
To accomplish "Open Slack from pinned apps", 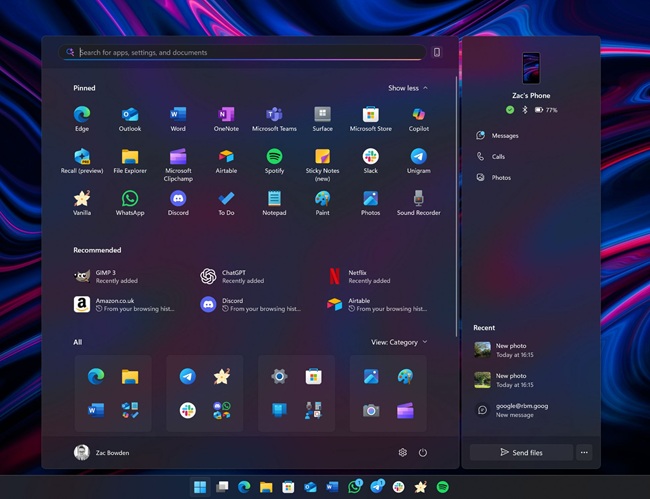I will pyautogui.click(x=370, y=161).
